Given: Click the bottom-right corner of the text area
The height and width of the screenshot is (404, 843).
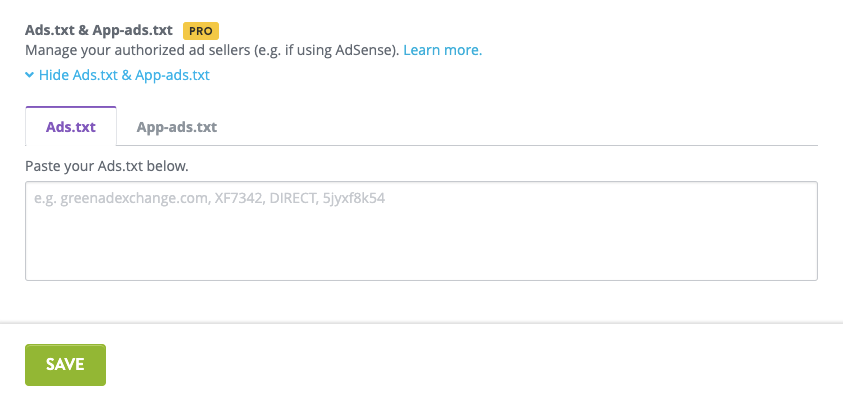Looking at the screenshot, I should click(812, 275).
